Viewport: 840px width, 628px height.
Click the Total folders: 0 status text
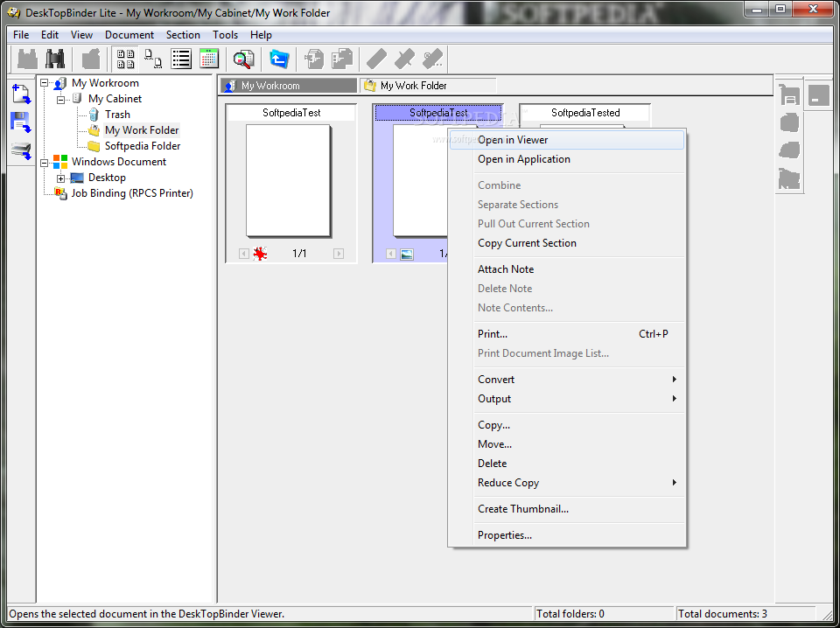tap(570, 614)
